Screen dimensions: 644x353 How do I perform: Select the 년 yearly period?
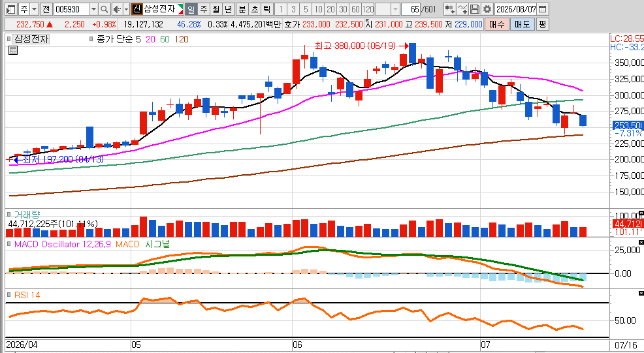pyautogui.click(x=229, y=9)
